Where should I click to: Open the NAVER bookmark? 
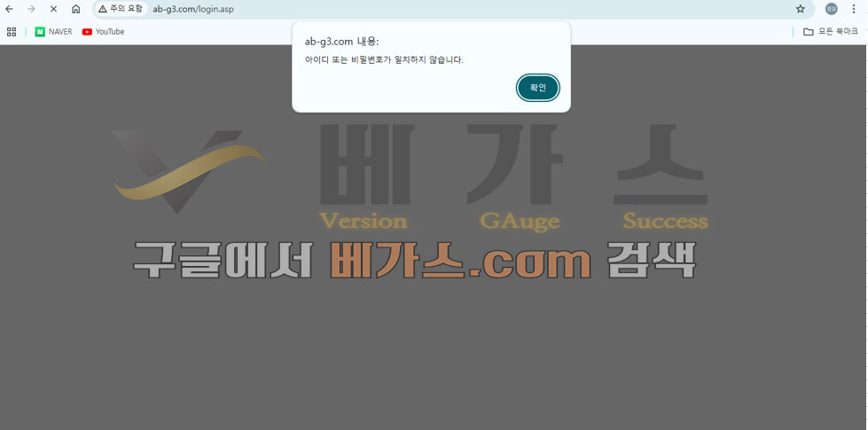coord(54,32)
